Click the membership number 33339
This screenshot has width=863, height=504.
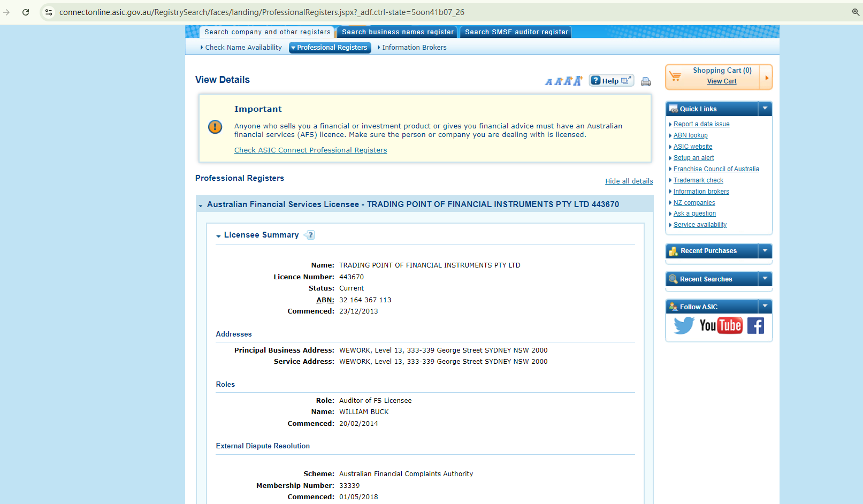(349, 486)
